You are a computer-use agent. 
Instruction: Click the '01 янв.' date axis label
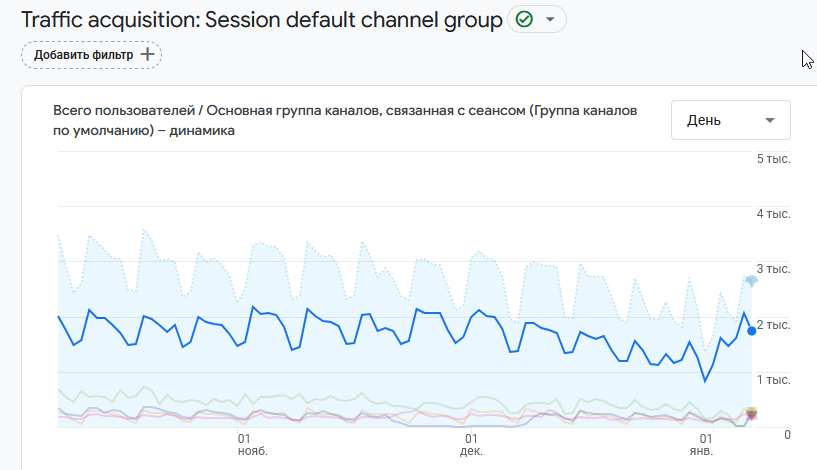tap(706, 445)
